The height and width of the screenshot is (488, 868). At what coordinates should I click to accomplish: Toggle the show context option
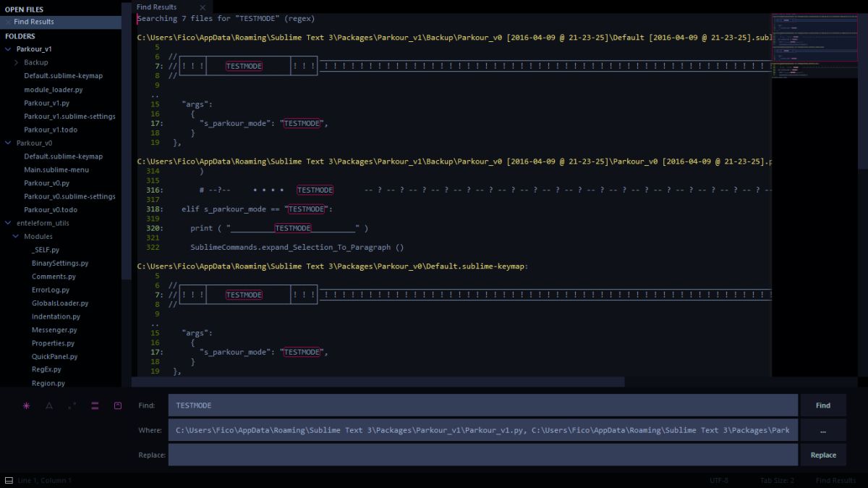click(x=95, y=406)
